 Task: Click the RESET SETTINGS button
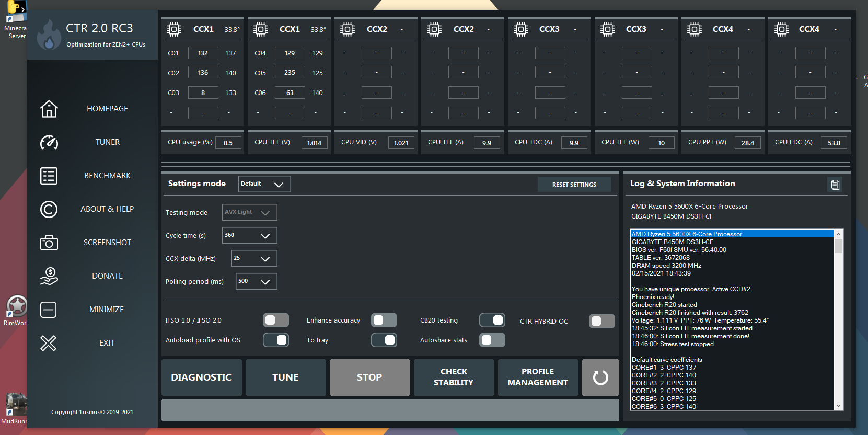tap(574, 185)
